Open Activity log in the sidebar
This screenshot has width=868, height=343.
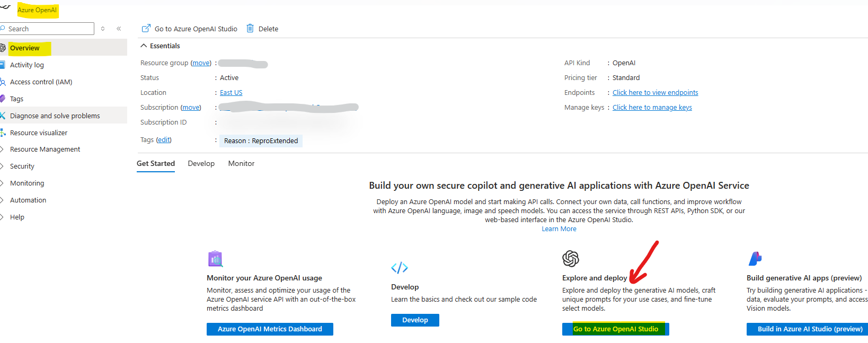64,65
